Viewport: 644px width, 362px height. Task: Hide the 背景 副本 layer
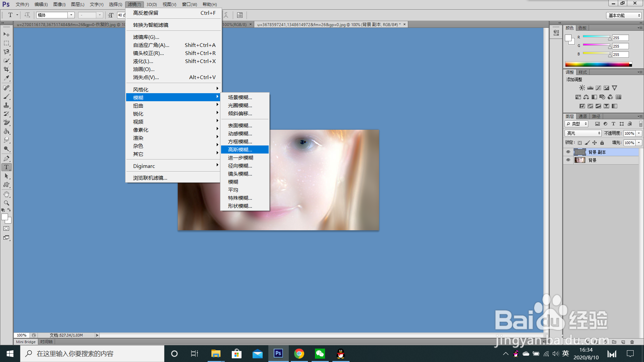pyautogui.click(x=568, y=152)
